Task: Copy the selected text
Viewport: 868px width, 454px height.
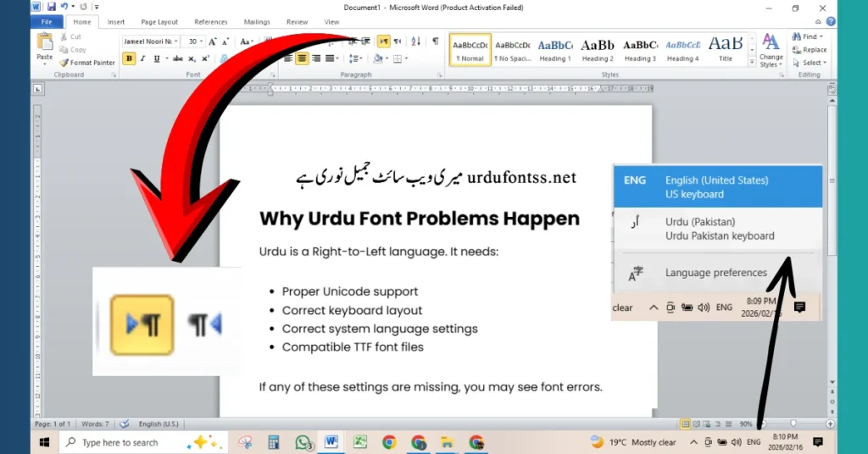Action: click(73, 50)
